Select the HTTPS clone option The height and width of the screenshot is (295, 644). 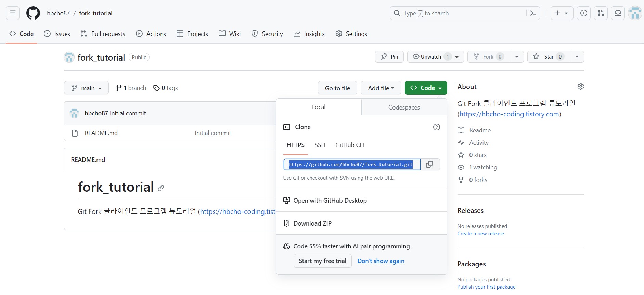pos(296,145)
